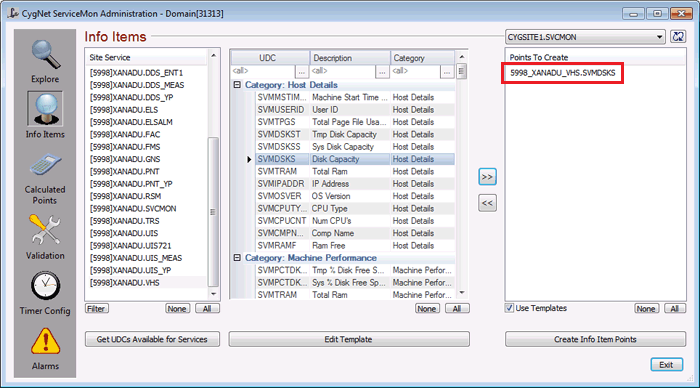
Task: Select [5998]XANADU.PNT_YP service
Action: click(131, 184)
